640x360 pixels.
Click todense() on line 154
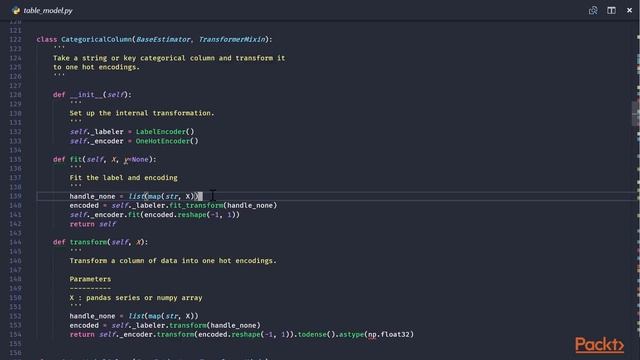tap(316, 335)
